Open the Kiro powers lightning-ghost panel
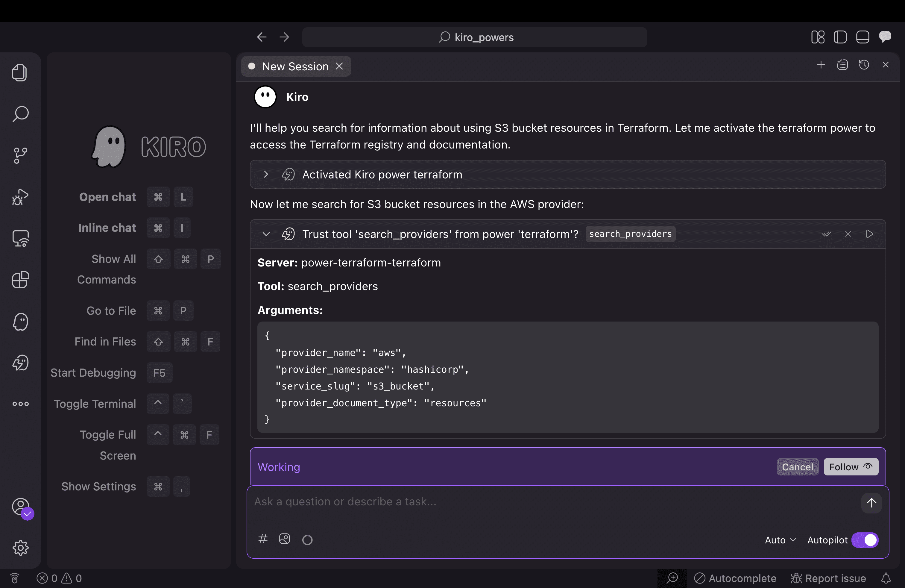The image size is (905, 588). click(x=20, y=363)
